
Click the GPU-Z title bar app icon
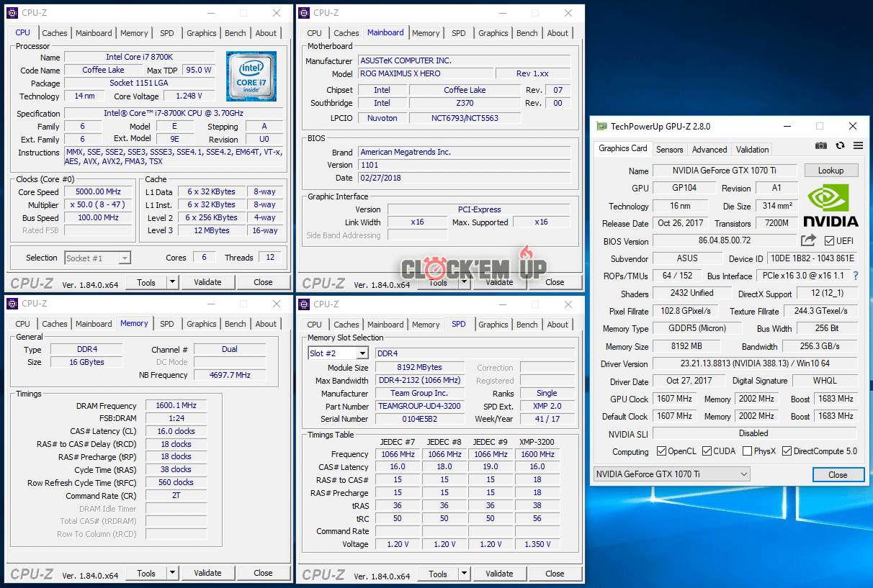[601, 126]
